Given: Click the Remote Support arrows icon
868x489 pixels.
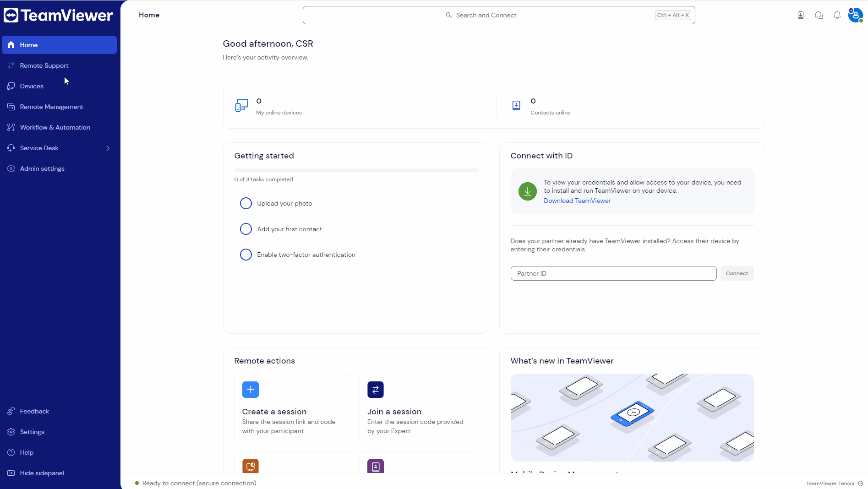Looking at the screenshot, I should 11,65.
